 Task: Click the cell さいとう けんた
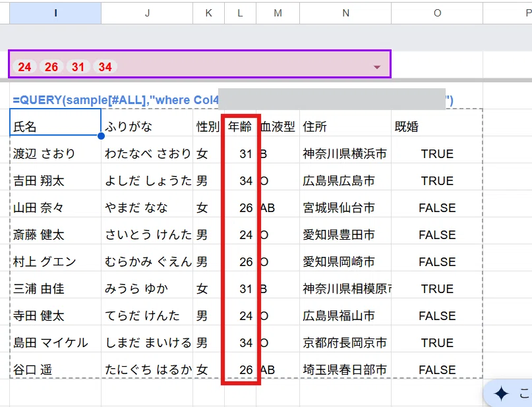[x=147, y=231]
